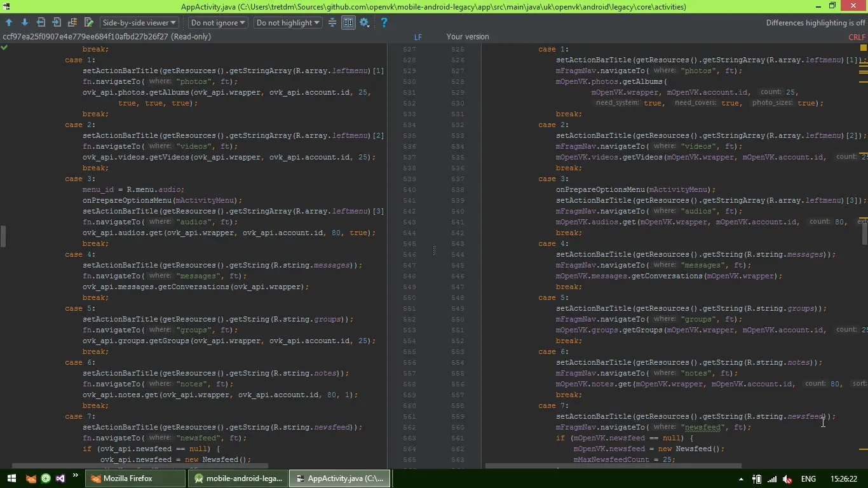This screenshot has height=488, width=868.
Task: Open the Do not ignore dropdown
Action: pos(218,23)
